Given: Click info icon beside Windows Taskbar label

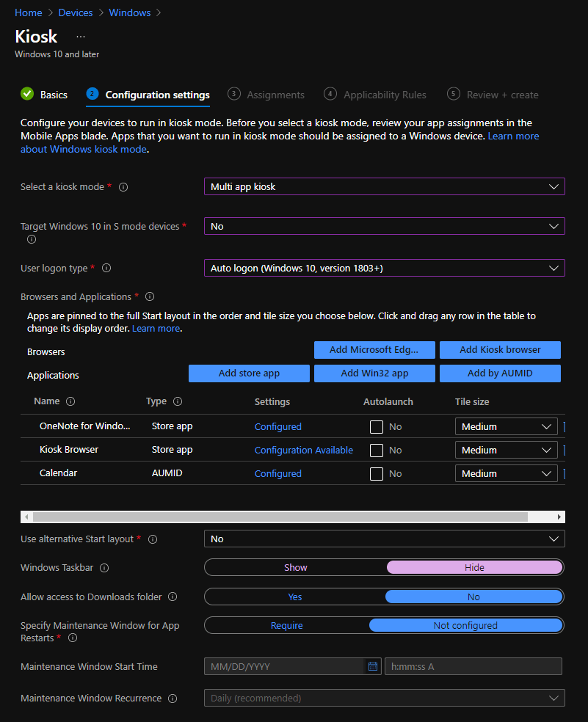Looking at the screenshot, I should coord(104,568).
